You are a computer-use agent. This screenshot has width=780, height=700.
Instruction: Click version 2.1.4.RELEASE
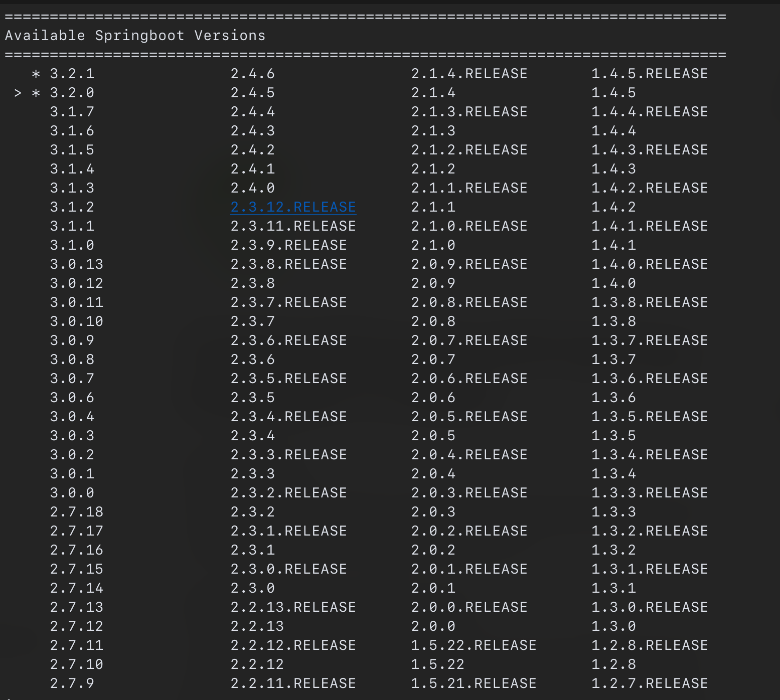(470, 74)
